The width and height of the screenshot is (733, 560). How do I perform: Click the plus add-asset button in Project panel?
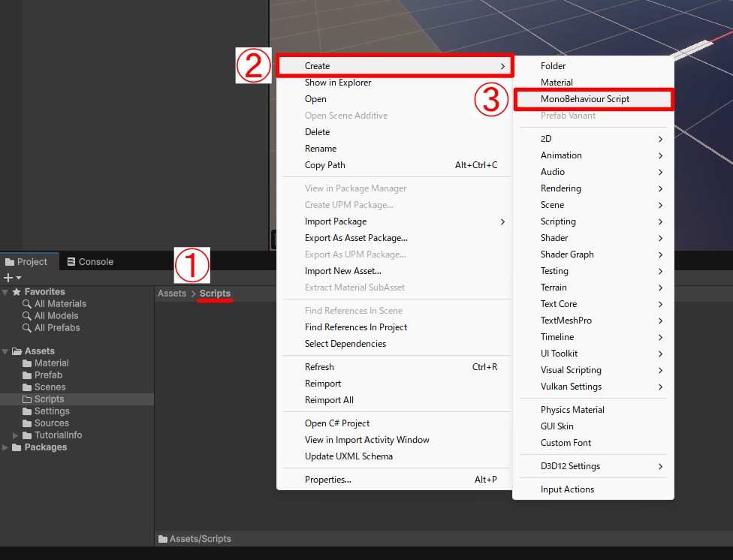tap(8, 278)
